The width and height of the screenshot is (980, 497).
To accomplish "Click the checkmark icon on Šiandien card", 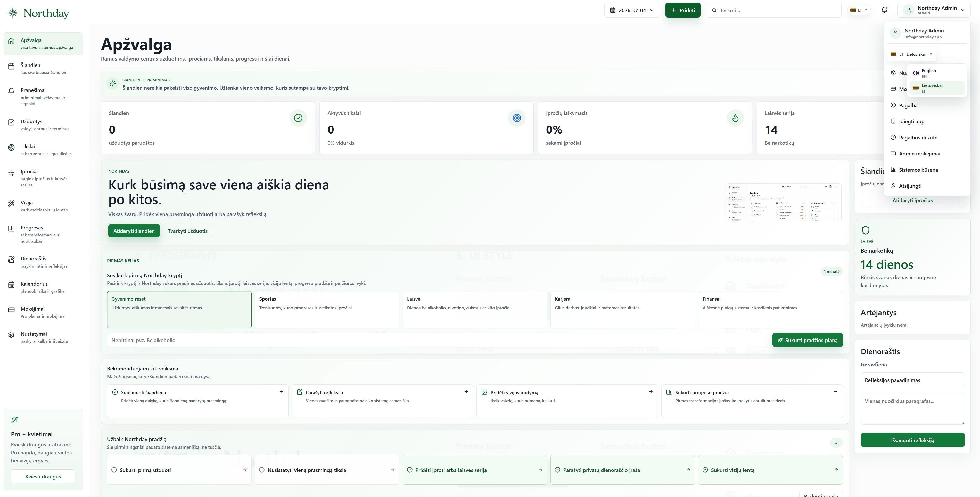I will tap(298, 118).
